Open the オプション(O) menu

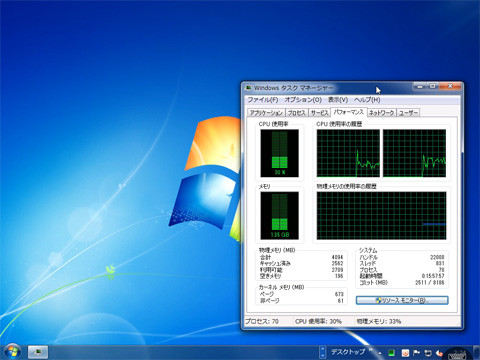[303, 100]
